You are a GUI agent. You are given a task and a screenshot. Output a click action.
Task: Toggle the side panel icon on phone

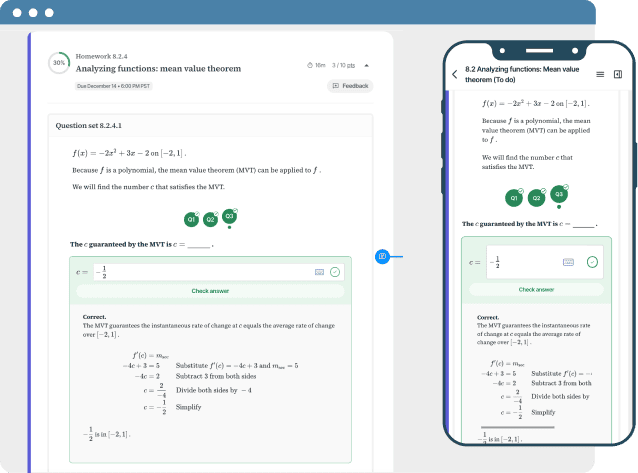click(617, 74)
